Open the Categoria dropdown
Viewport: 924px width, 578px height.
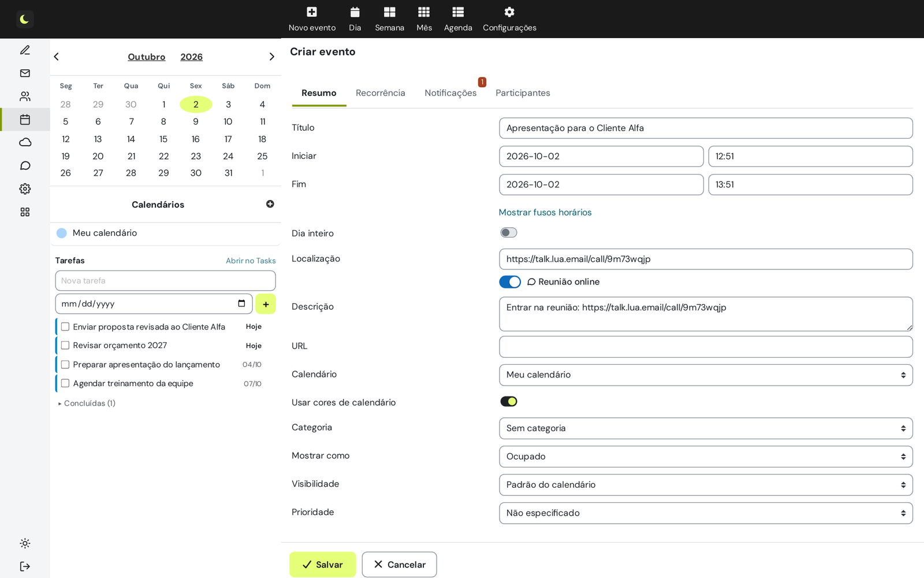click(x=706, y=428)
